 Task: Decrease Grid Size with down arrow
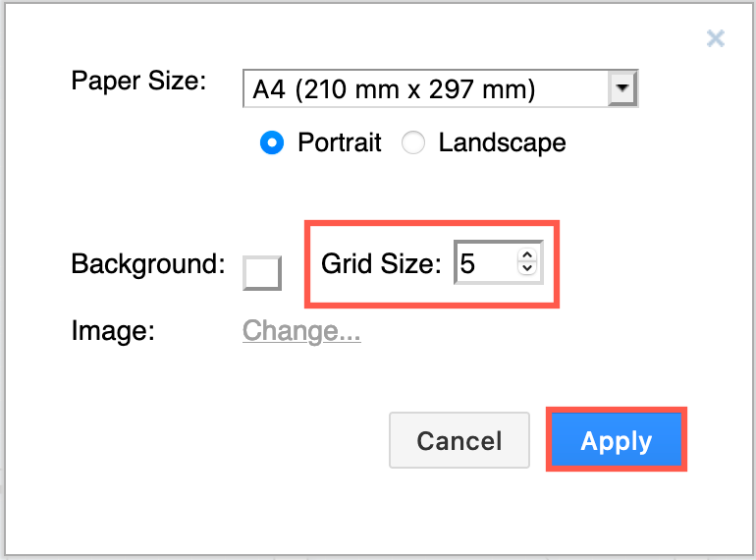(527, 269)
